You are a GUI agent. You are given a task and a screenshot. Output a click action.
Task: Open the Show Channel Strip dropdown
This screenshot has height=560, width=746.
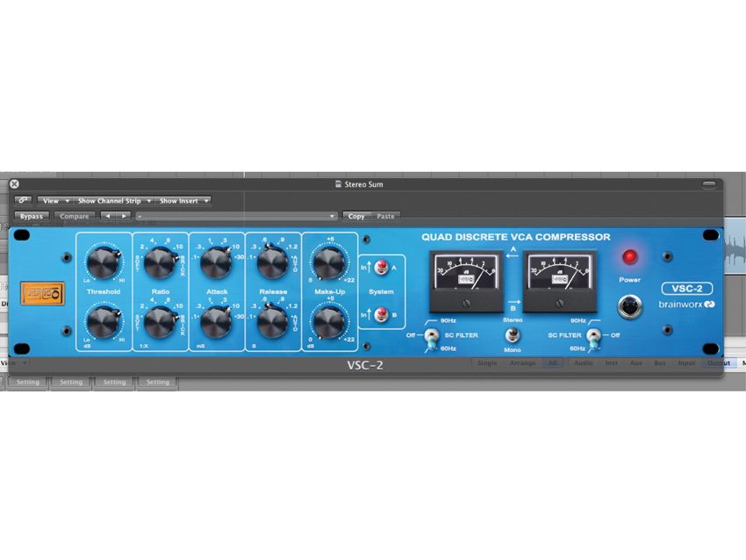coord(111,200)
